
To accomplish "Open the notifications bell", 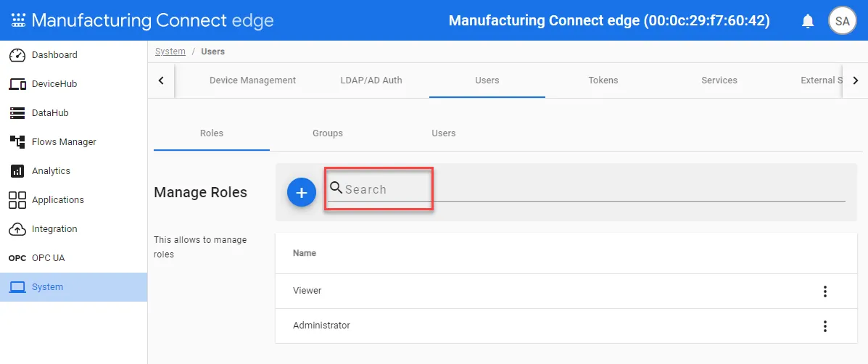I will click(x=809, y=21).
